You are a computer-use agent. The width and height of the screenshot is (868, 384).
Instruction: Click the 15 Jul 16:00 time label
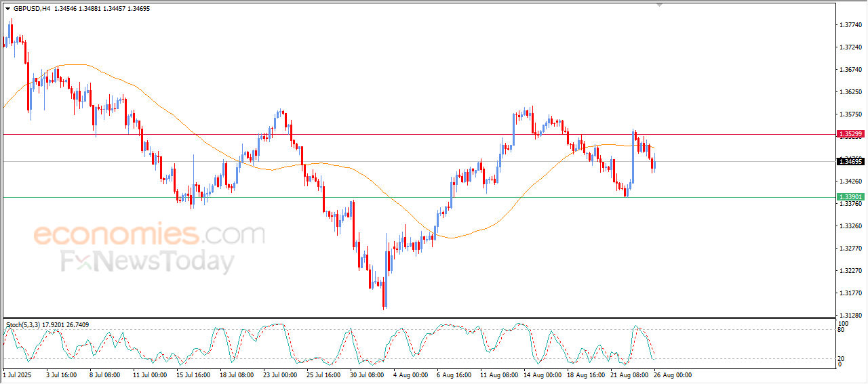click(193, 375)
